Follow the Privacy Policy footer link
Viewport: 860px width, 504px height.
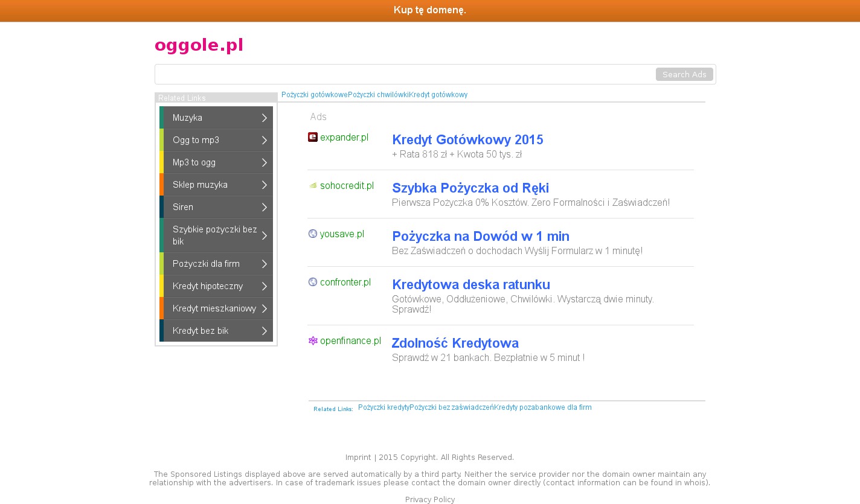[x=429, y=499]
